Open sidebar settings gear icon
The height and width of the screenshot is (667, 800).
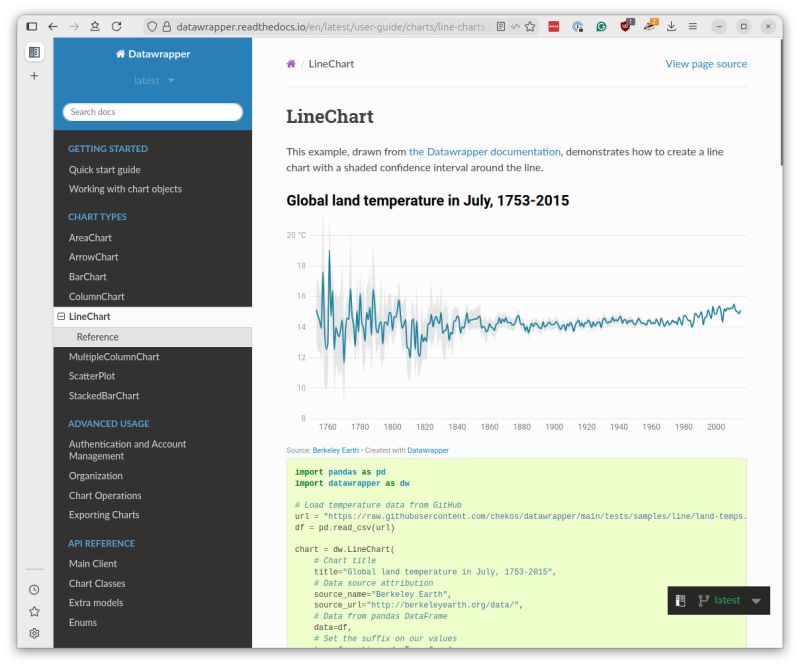[34, 633]
